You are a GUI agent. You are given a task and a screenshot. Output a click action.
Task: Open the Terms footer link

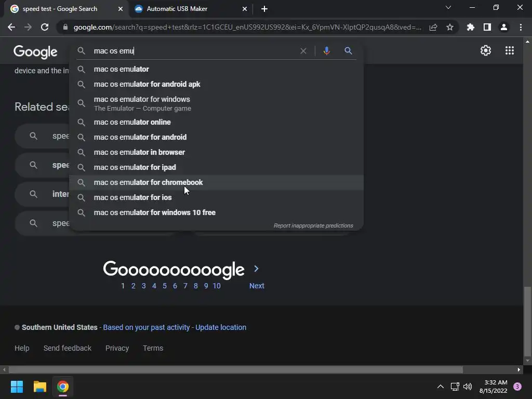coord(153,348)
